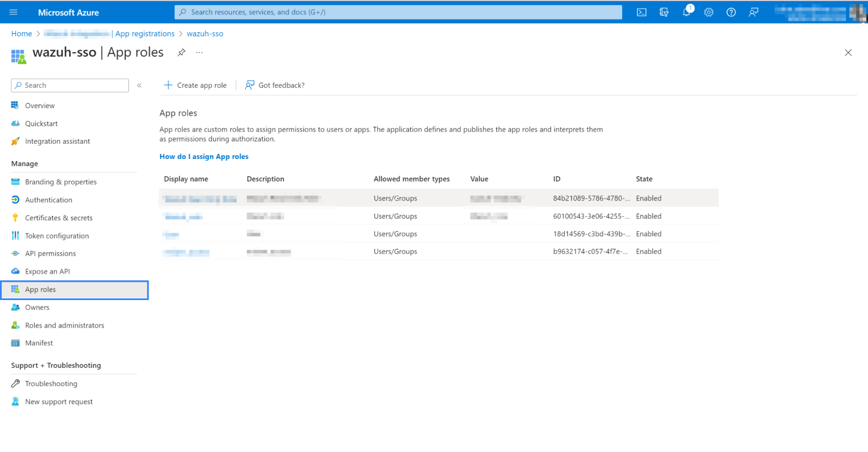Select App roles in sidebar
868x452 pixels.
(x=75, y=290)
